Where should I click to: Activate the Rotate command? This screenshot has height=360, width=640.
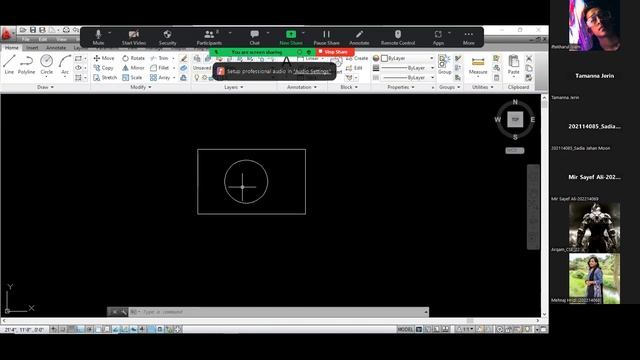click(133, 58)
